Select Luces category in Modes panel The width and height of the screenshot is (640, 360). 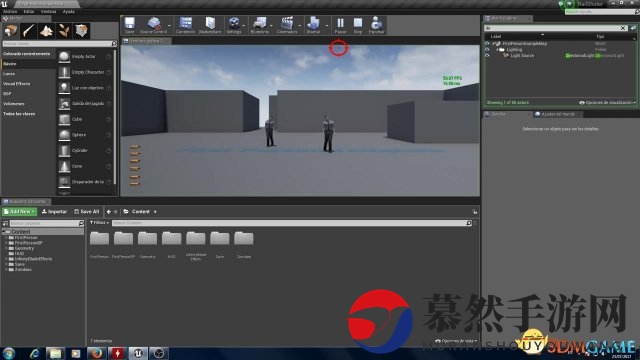(28, 74)
